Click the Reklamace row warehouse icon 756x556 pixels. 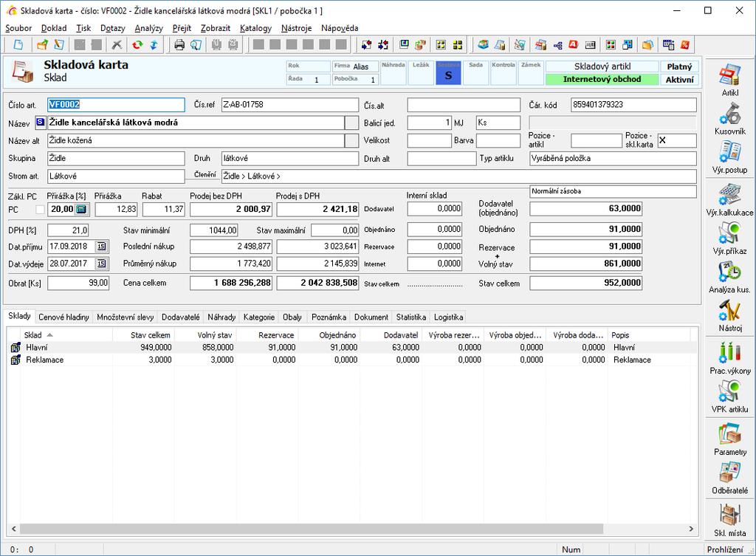tap(16, 360)
